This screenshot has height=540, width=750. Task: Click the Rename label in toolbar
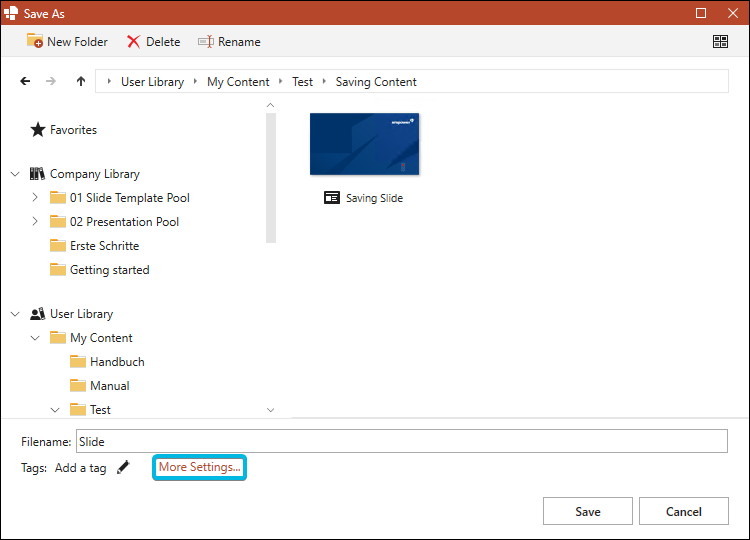(239, 42)
